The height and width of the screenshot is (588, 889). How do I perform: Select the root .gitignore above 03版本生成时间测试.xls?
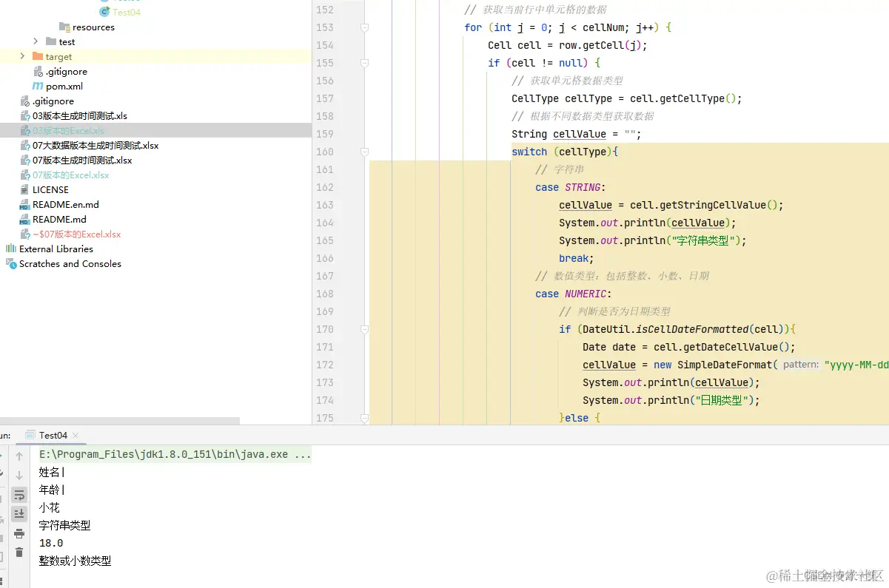[53, 101]
